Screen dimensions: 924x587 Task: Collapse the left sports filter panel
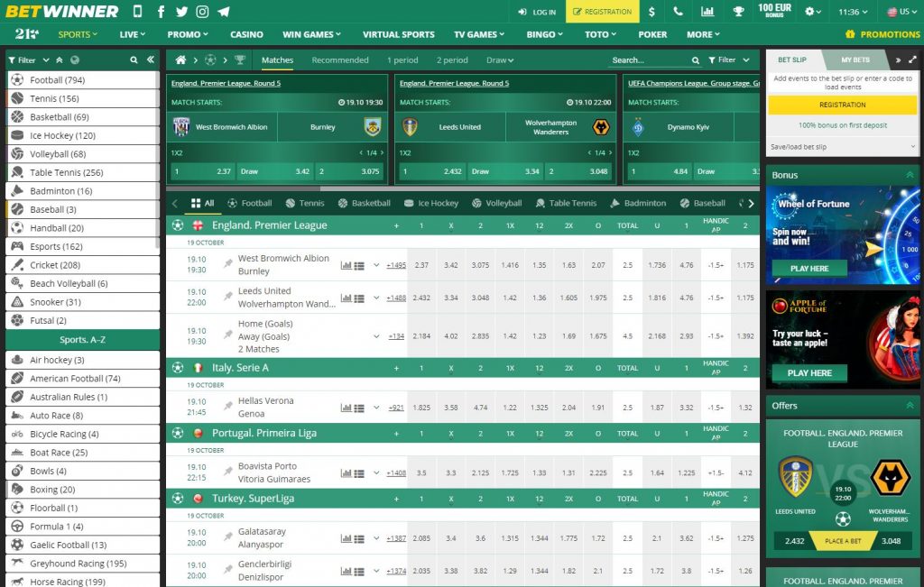click(151, 60)
